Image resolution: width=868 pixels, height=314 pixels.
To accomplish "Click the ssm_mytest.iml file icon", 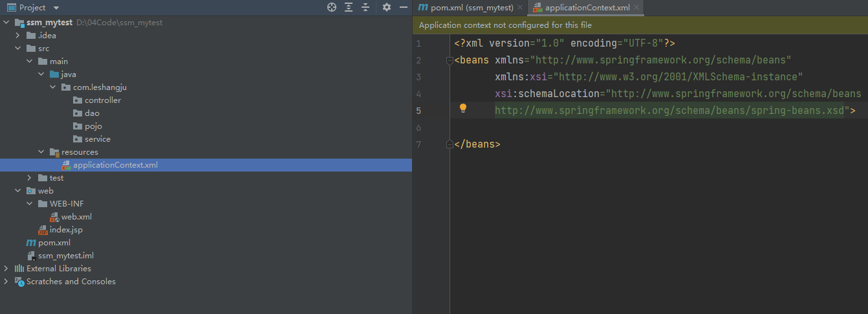I will pos(31,256).
